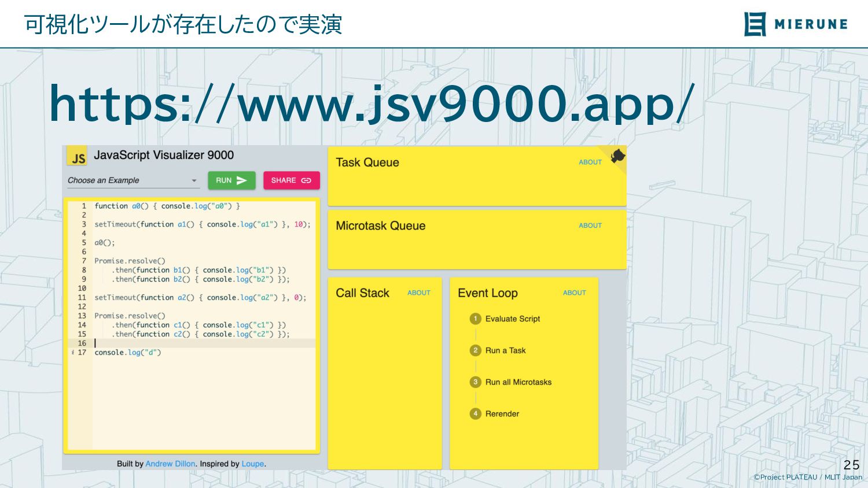This screenshot has height=488, width=868.
Task: Click the slide page number 25
Action: point(851,465)
